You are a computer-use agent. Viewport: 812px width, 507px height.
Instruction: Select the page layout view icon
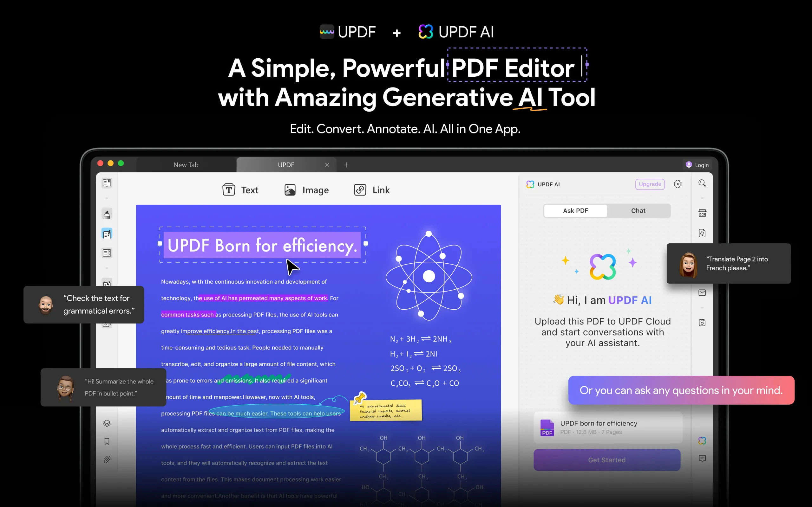click(x=107, y=253)
